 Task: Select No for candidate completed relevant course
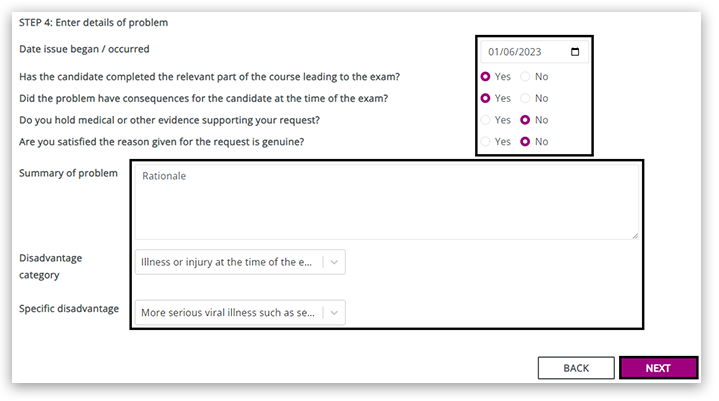click(526, 76)
